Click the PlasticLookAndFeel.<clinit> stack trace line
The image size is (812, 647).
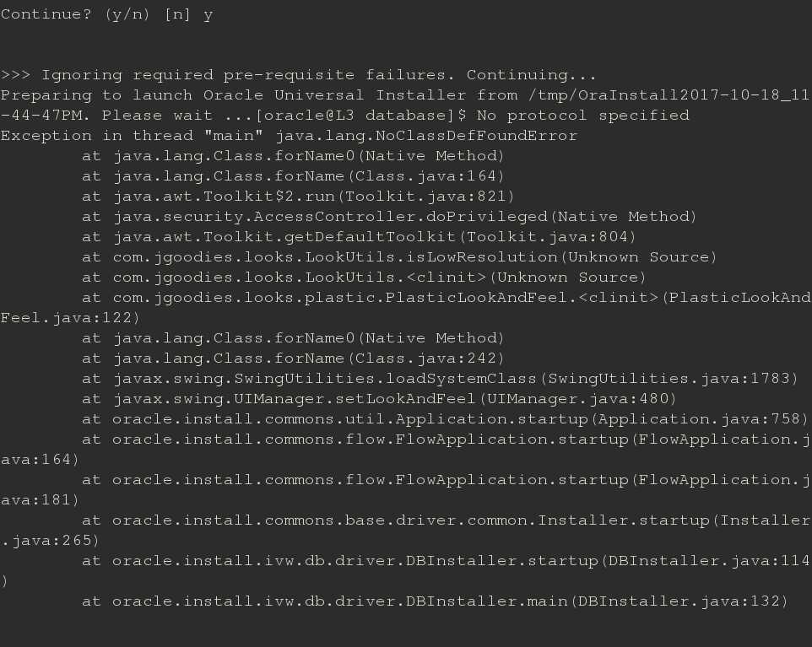pyautogui.click(x=406, y=307)
